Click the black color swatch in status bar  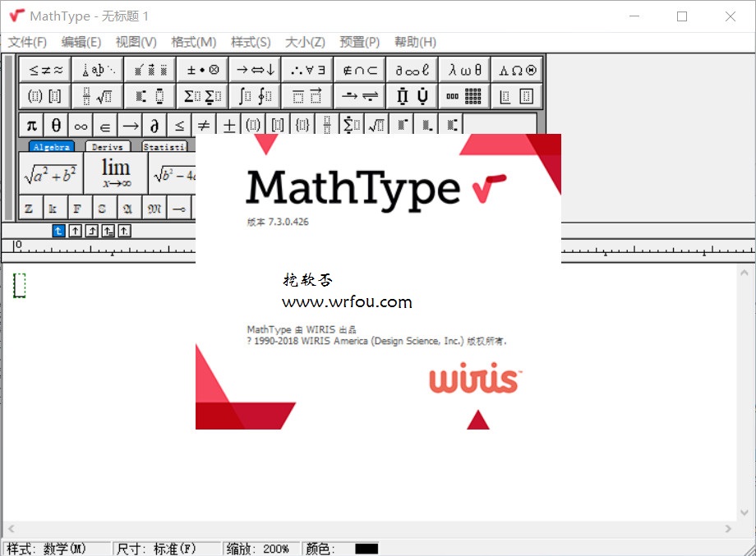click(366, 549)
